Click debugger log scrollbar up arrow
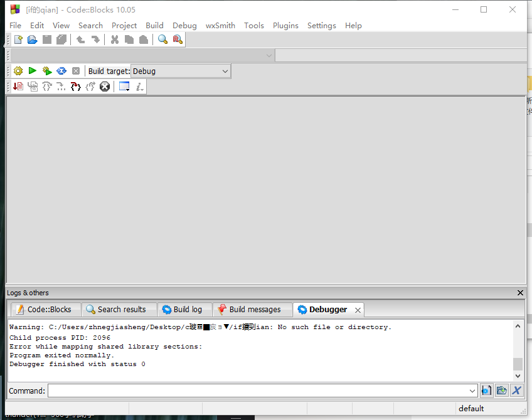This screenshot has width=532, height=420. pyautogui.click(x=518, y=326)
